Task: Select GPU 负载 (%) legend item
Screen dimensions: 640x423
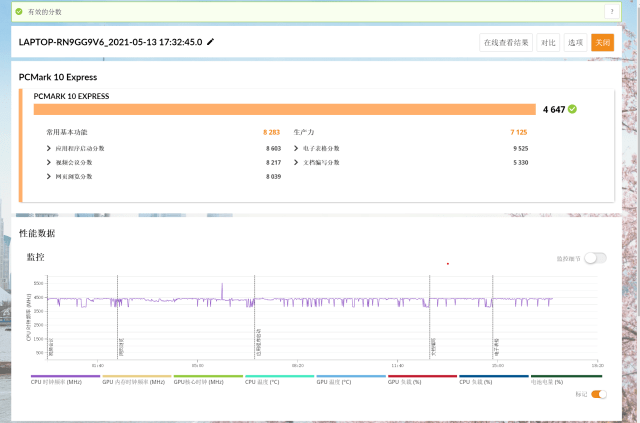Action: pos(422,380)
